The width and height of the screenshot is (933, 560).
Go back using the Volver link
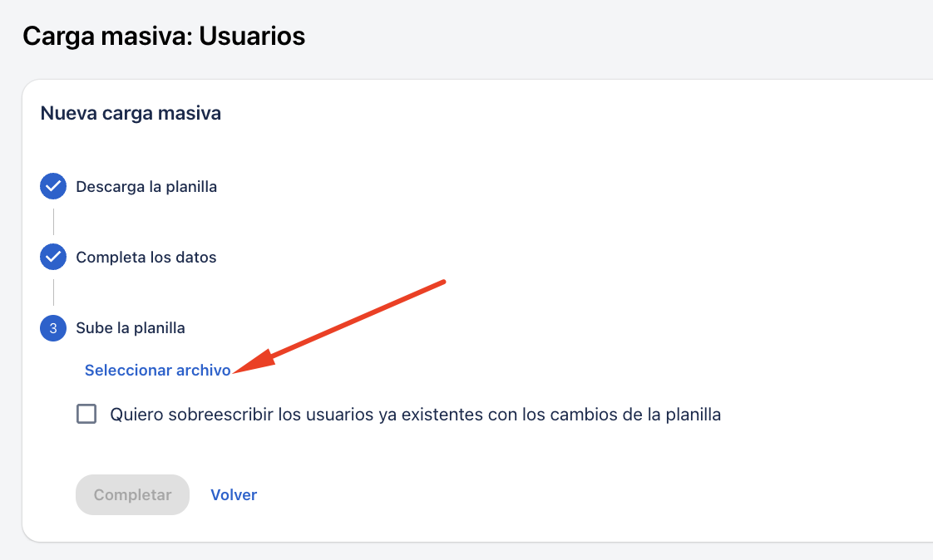tap(234, 494)
